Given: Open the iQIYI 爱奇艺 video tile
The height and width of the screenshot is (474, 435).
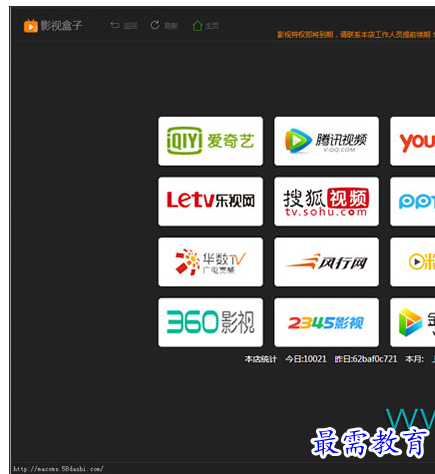Looking at the screenshot, I should (210, 141).
